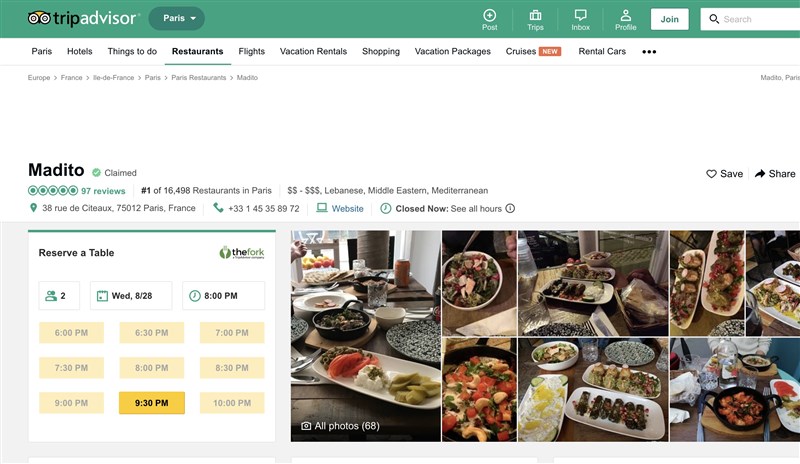The width and height of the screenshot is (800, 464).
Task: Reserve the 6:00 PM time slot
Action: coord(71,333)
